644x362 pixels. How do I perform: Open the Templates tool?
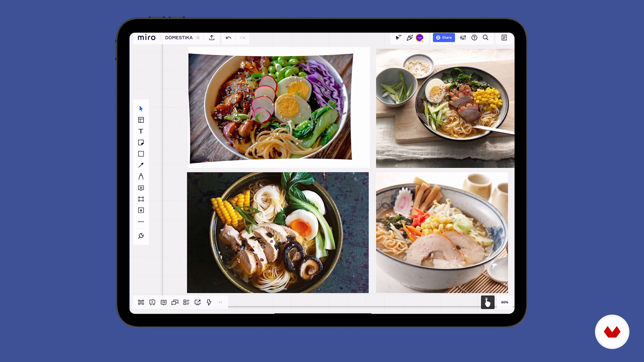click(x=141, y=120)
